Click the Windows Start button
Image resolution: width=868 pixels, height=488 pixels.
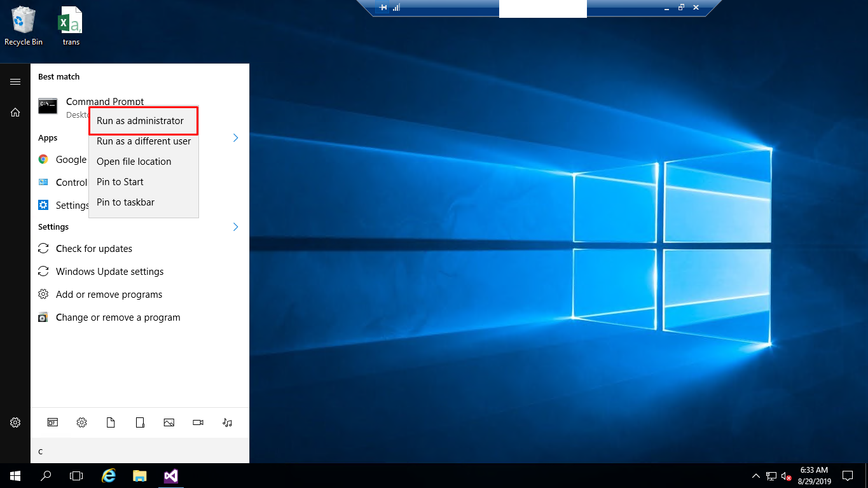point(15,476)
